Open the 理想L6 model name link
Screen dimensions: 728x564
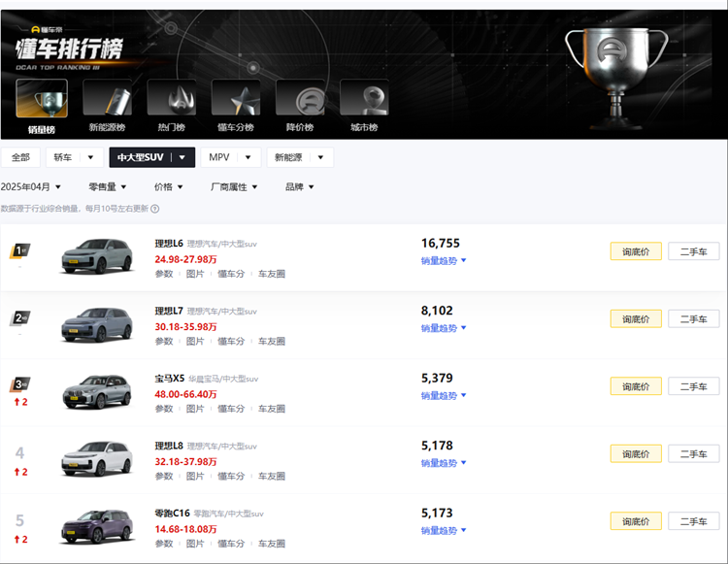[x=169, y=244]
